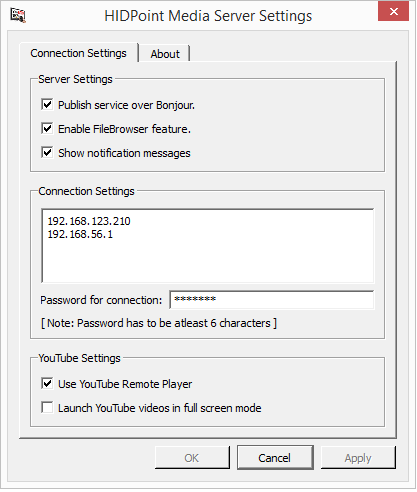Select IP address 192.168.56.1 in list
The image size is (417, 492).
[x=80, y=234]
